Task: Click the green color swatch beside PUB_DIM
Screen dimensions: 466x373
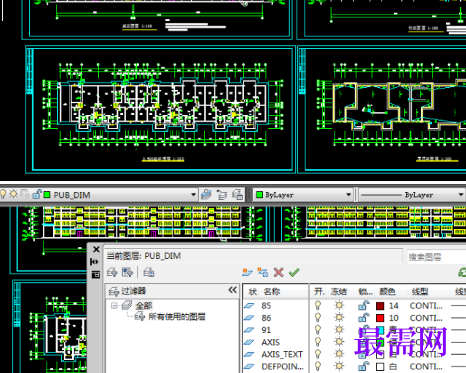Action: (47, 194)
